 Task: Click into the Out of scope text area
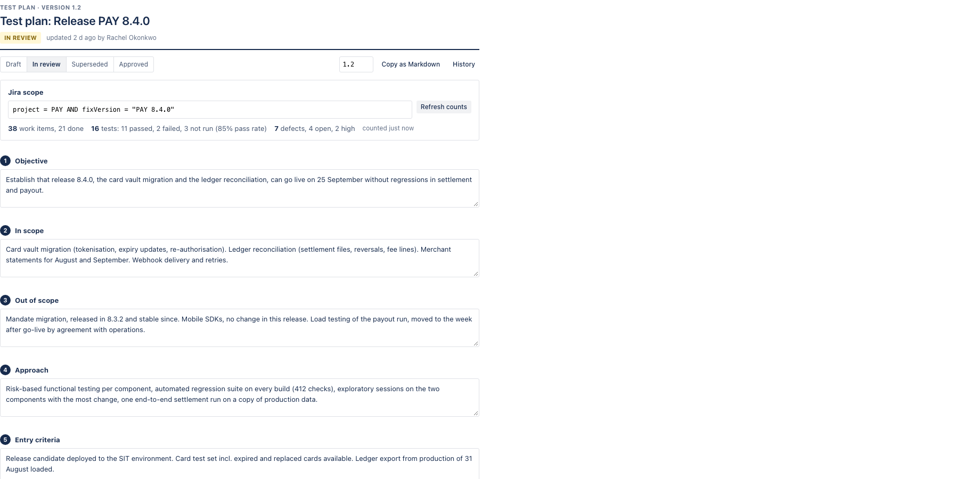[x=240, y=328]
